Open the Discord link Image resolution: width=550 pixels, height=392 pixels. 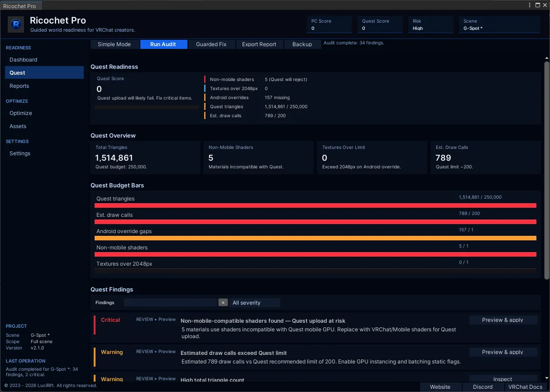(x=483, y=387)
